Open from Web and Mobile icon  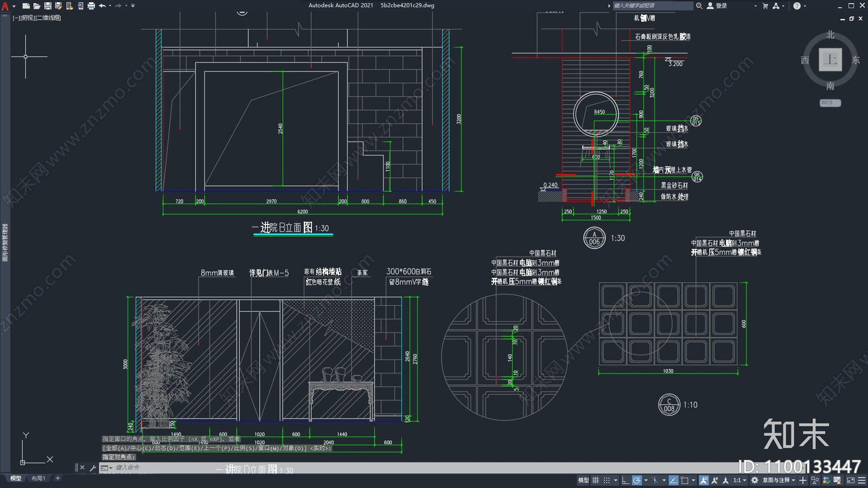69,6
